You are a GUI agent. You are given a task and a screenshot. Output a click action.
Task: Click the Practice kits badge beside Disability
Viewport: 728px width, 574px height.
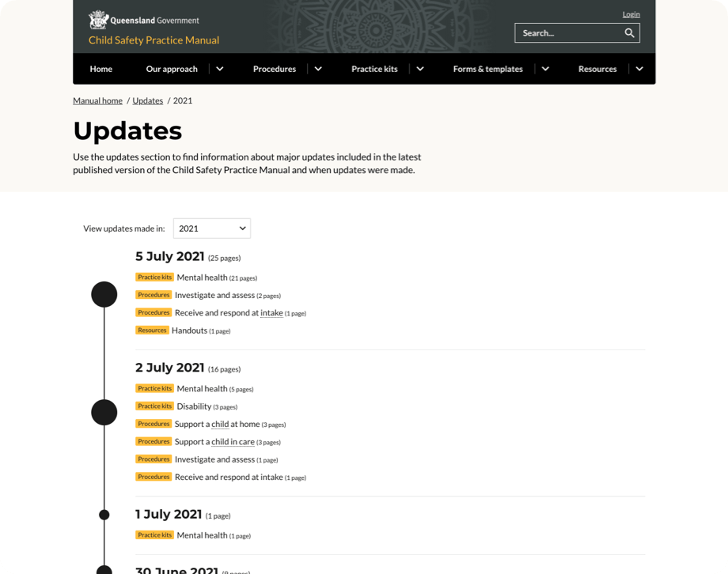click(x=154, y=406)
